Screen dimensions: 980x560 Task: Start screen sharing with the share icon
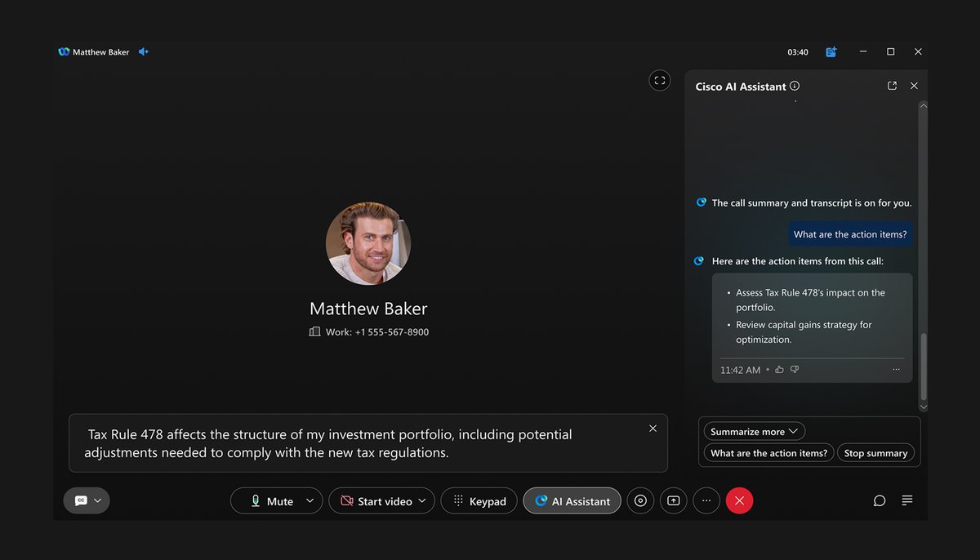673,500
